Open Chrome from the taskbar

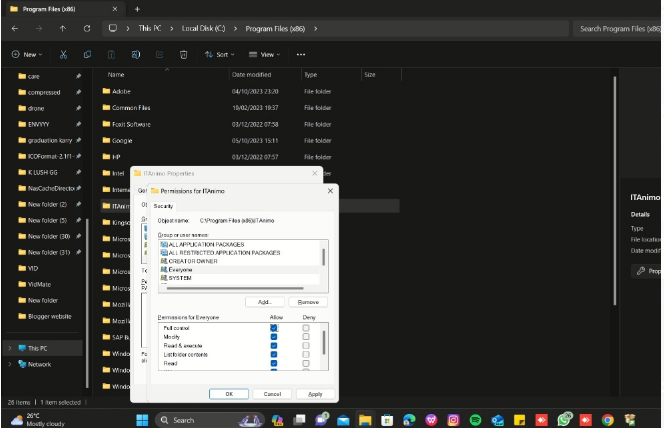point(607,419)
